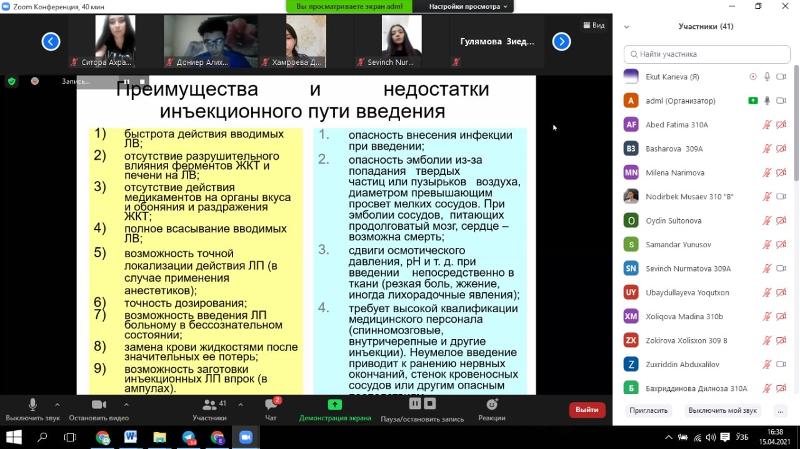Toggle the Participants panel from toolbar
800x449 pixels.
pyautogui.click(x=209, y=404)
